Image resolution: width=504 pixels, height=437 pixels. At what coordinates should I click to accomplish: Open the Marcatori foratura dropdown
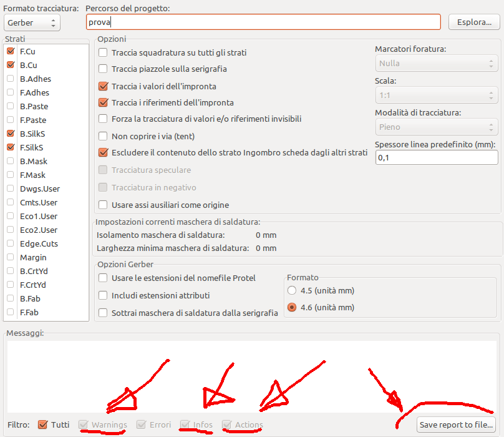pos(436,63)
